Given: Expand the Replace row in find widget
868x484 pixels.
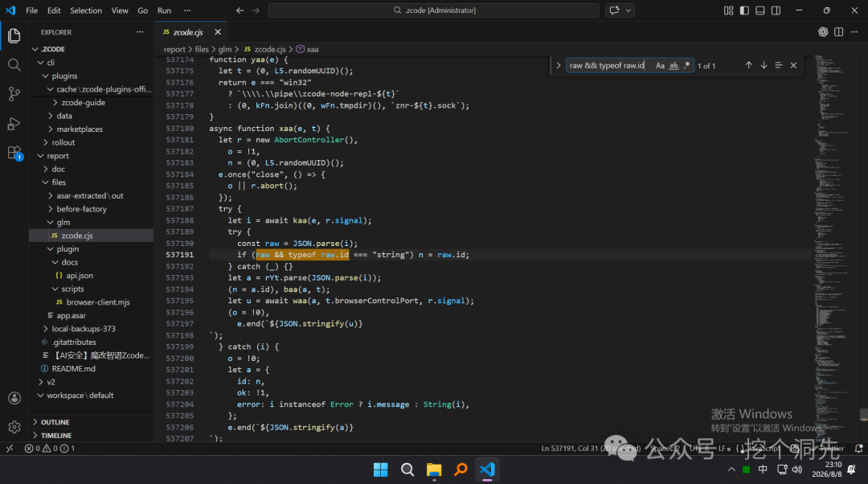Looking at the screenshot, I should tap(559, 65).
